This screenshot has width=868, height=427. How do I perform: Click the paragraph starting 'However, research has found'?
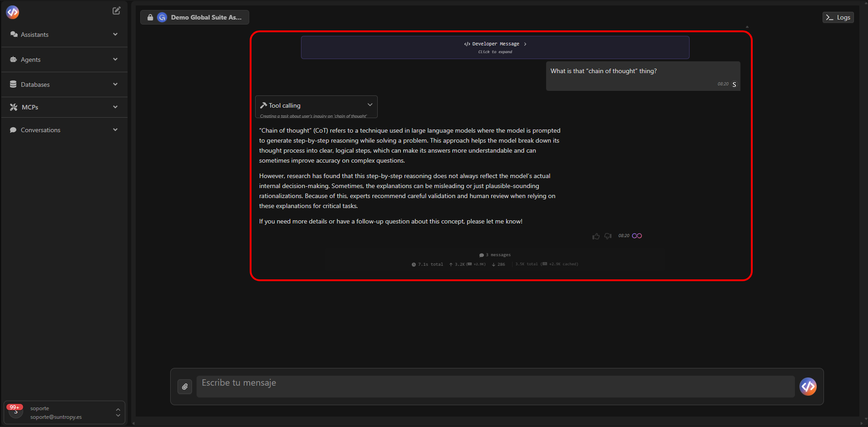click(407, 191)
